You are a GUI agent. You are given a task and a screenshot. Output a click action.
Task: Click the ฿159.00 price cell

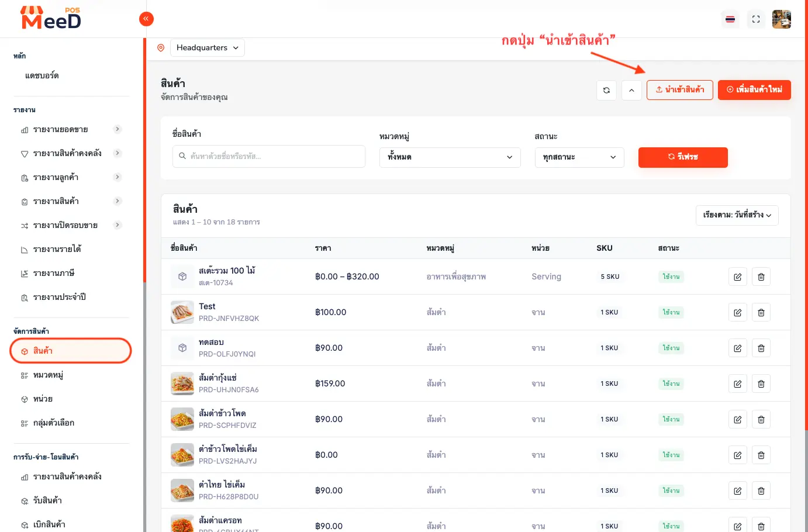tap(330, 384)
